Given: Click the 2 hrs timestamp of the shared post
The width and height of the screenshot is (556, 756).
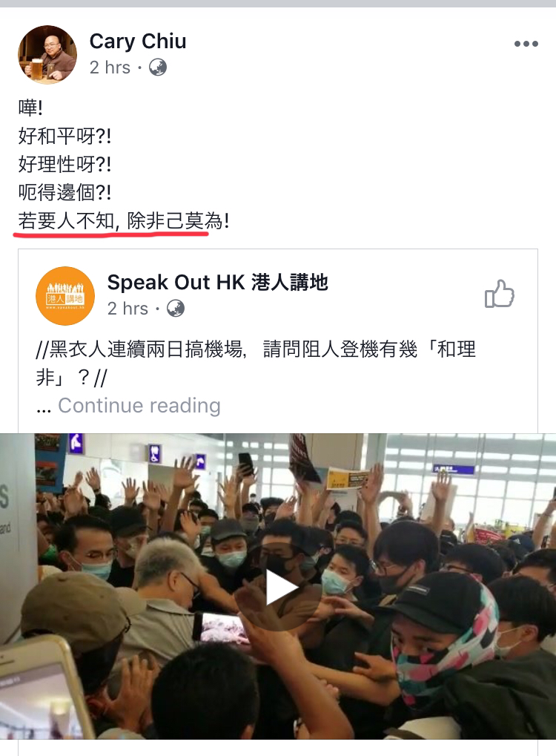Looking at the screenshot, I should pos(128,309).
